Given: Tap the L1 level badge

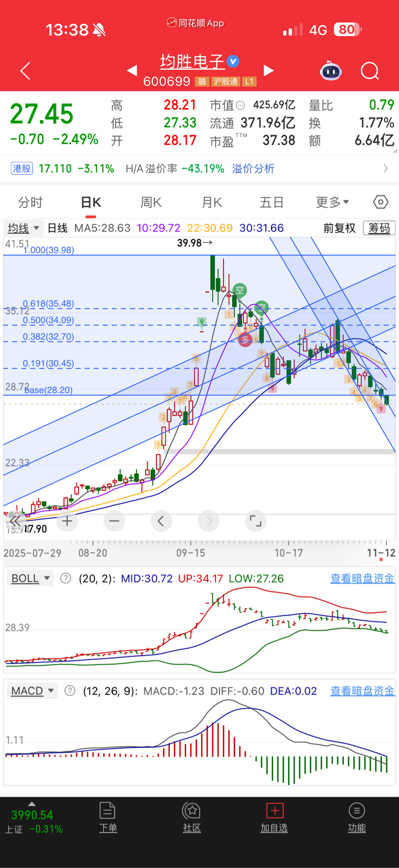Looking at the screenshot, I should [249, 82].
